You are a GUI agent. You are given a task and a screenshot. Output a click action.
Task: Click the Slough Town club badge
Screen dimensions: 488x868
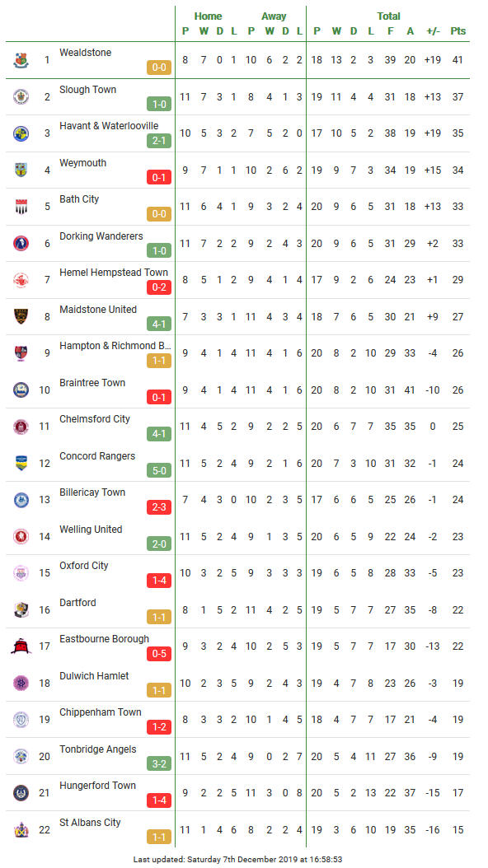click(21, 96)
